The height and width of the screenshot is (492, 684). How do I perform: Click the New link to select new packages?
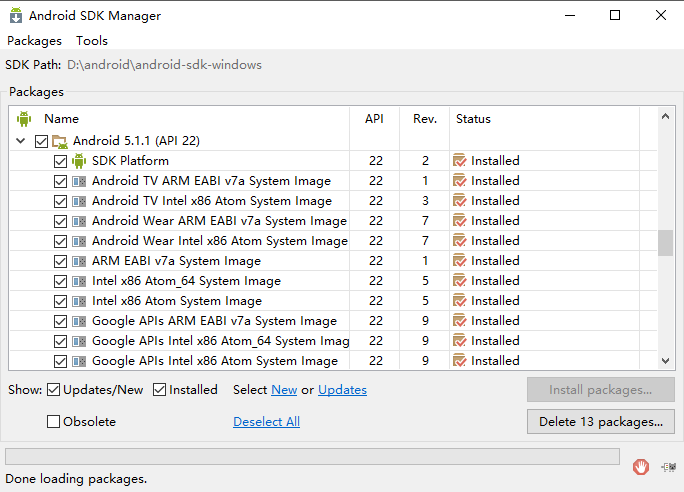[x=284, y=390]
